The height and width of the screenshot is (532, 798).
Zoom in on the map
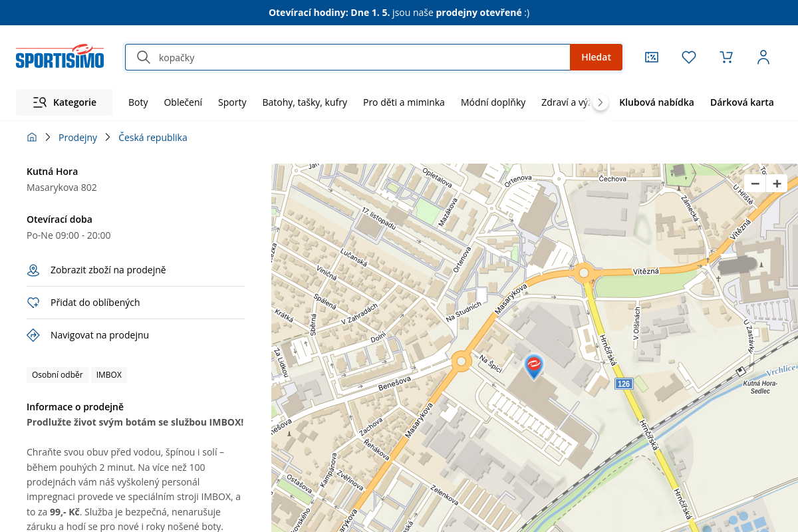777,184
